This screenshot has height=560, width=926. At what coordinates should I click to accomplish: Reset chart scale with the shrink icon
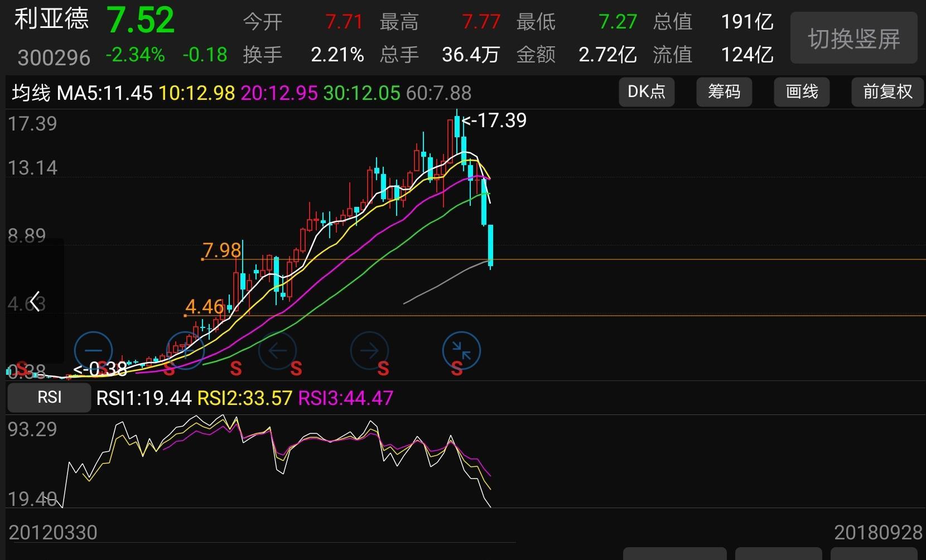coord(460,351)
